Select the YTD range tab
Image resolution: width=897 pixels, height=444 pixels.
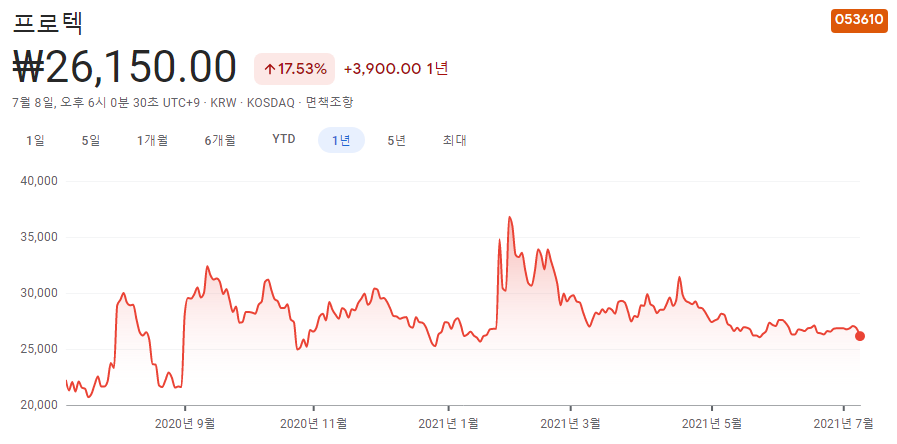(x=284, y=140)
